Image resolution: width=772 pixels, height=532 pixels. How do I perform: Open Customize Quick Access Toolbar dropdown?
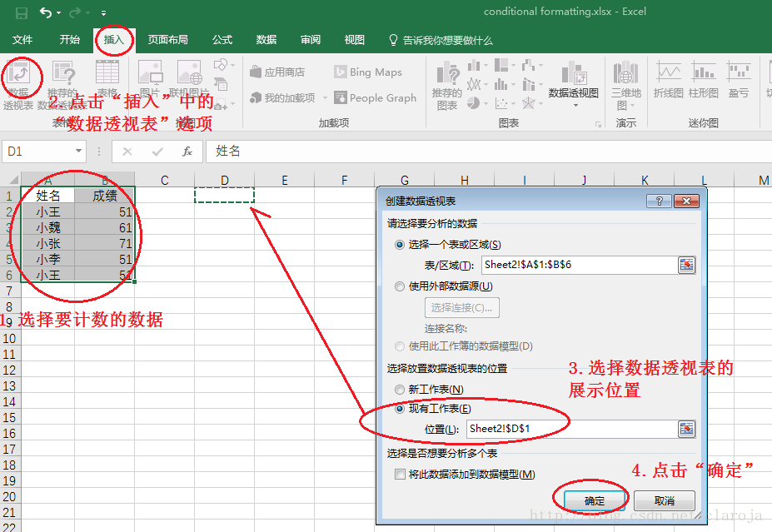pos(104,12)
